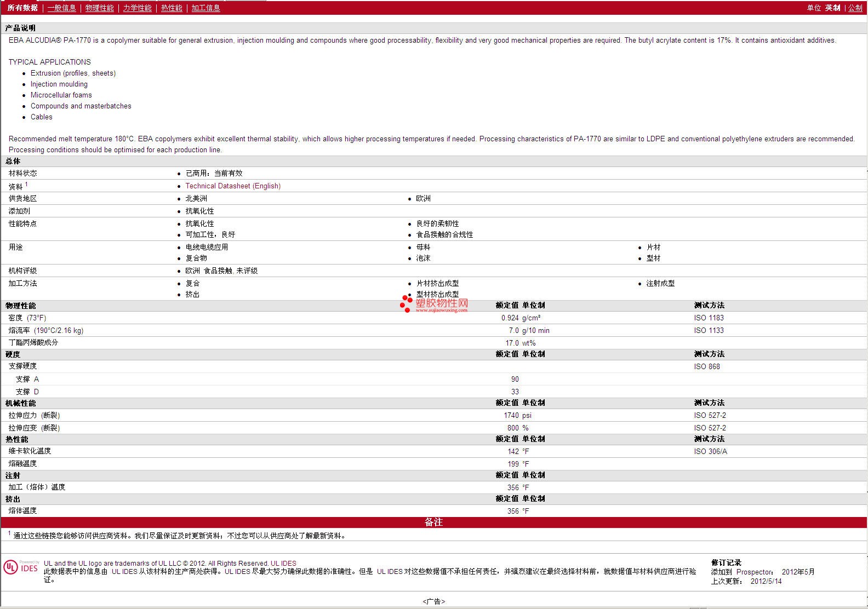Click the 欧洲 availability entry
868x609 pixels.
423,198
